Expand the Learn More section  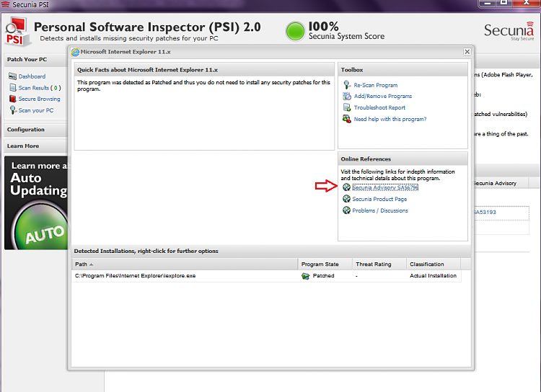(x=36, y=146)
